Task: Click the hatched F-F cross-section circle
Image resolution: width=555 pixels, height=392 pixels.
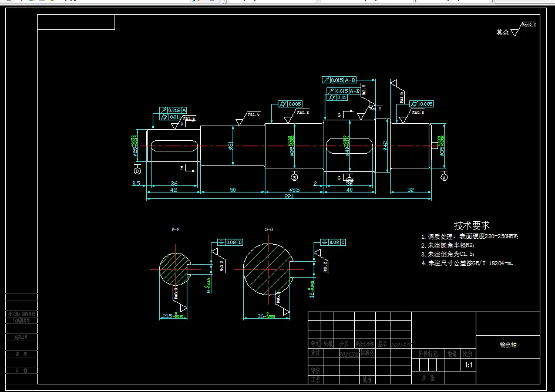Action: click(175, 269)
